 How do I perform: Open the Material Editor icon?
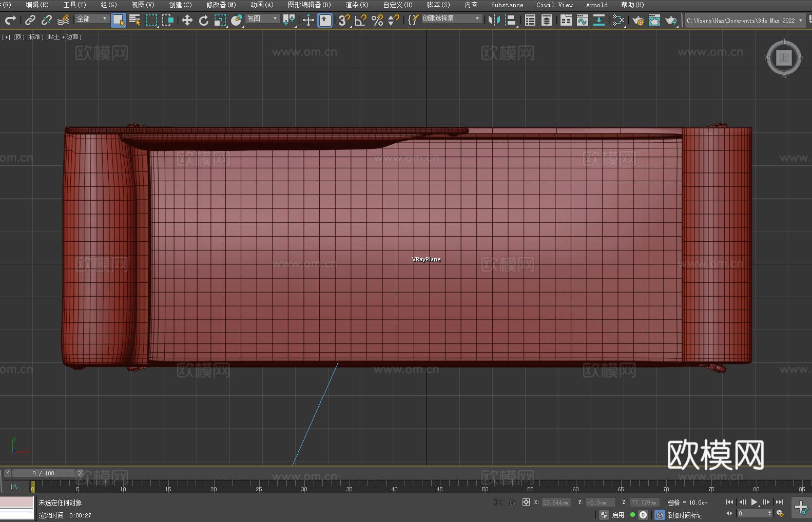(x=618, y=20)
